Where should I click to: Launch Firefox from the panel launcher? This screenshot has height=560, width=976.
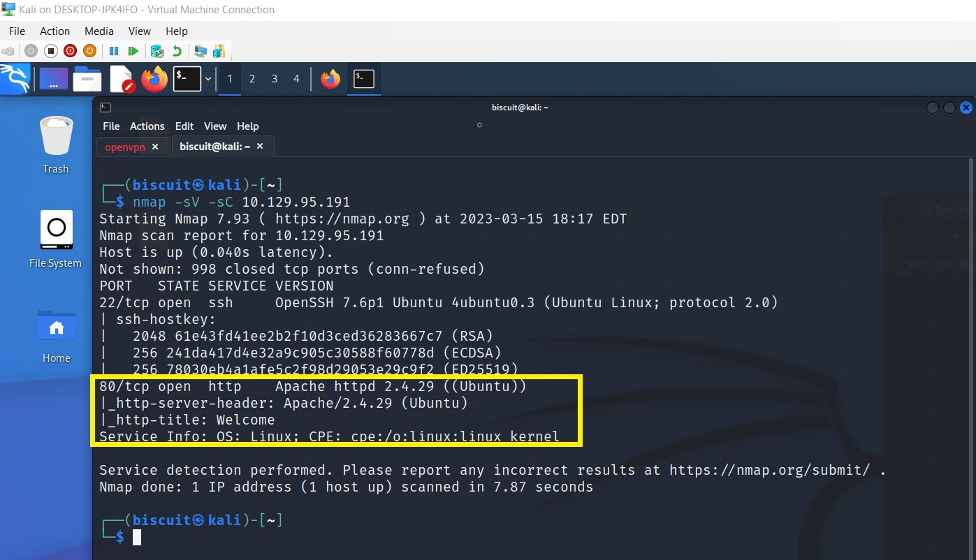pyautogui.click(x=154, y=79)
